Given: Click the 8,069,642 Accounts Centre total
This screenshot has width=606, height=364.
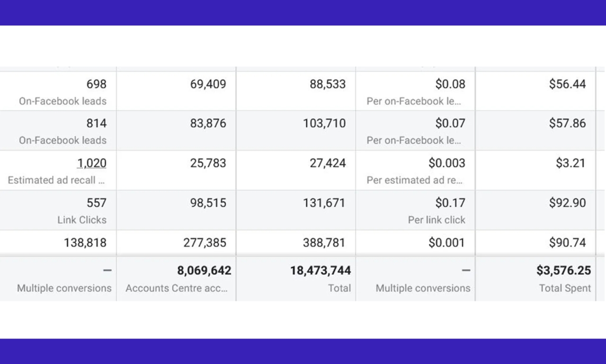Looking at the screenshot, I should pos(204,271).
